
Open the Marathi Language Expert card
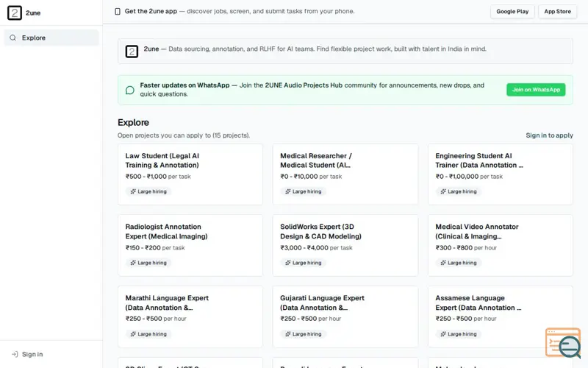[x=190, y=317]
